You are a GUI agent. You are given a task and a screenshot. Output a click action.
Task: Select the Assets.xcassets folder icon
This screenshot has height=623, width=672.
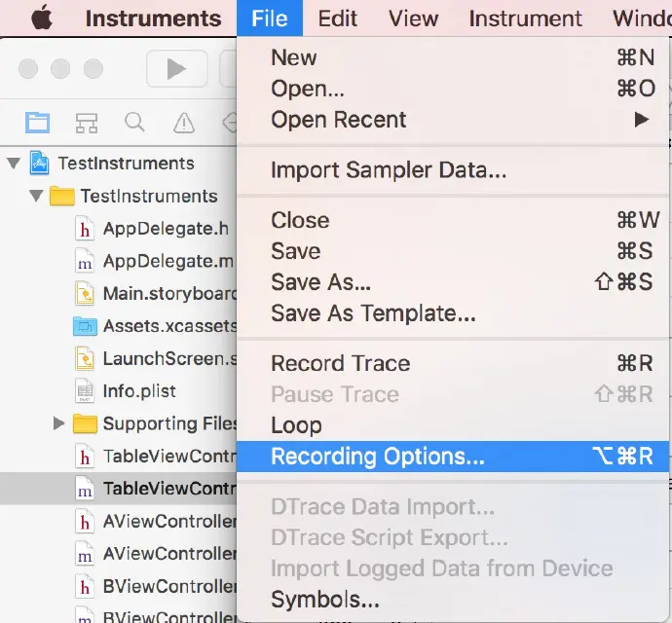click(85, 326)
